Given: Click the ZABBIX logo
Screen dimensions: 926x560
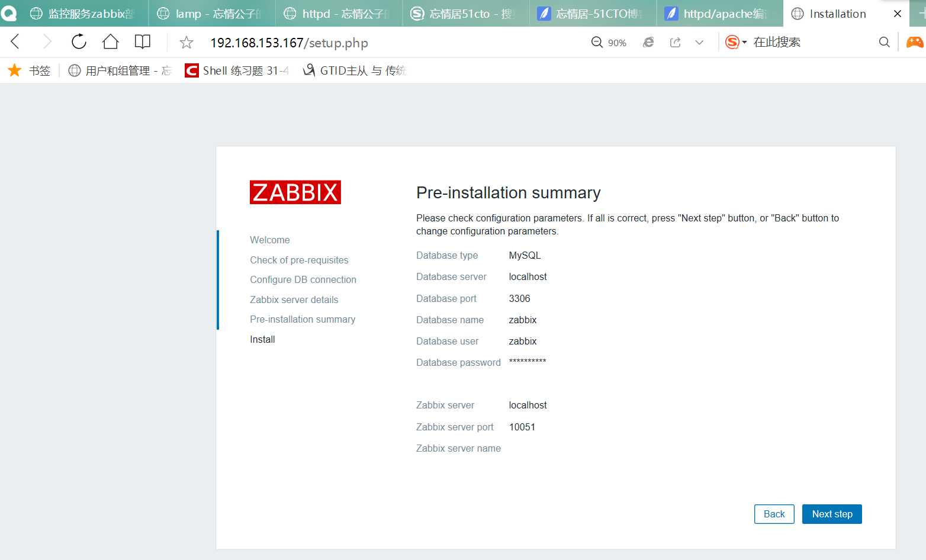Looking at the screenshot, I should pyautogui.click(x=295, y=192).
